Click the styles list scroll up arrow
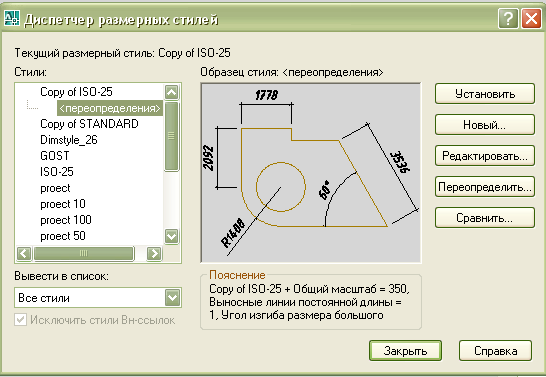 (x=171, y=92)
